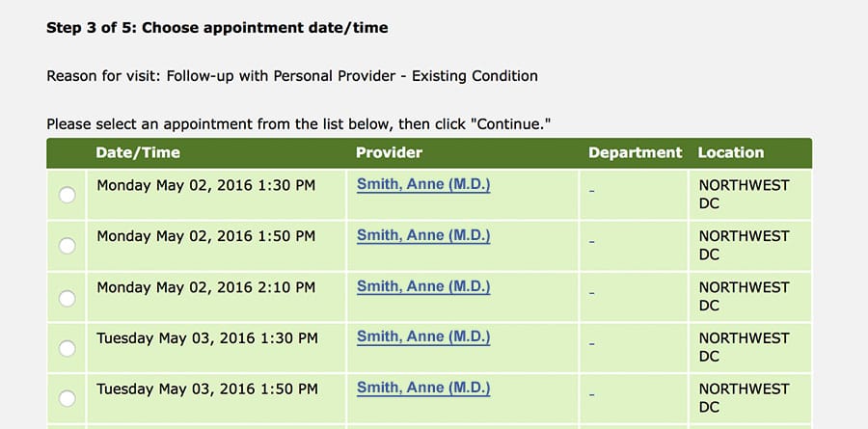The height and width of the screenshot is (429, 868).
Task: Click the Monday May 02, 2016 1:30 PM text
Action: click(205, 185)
